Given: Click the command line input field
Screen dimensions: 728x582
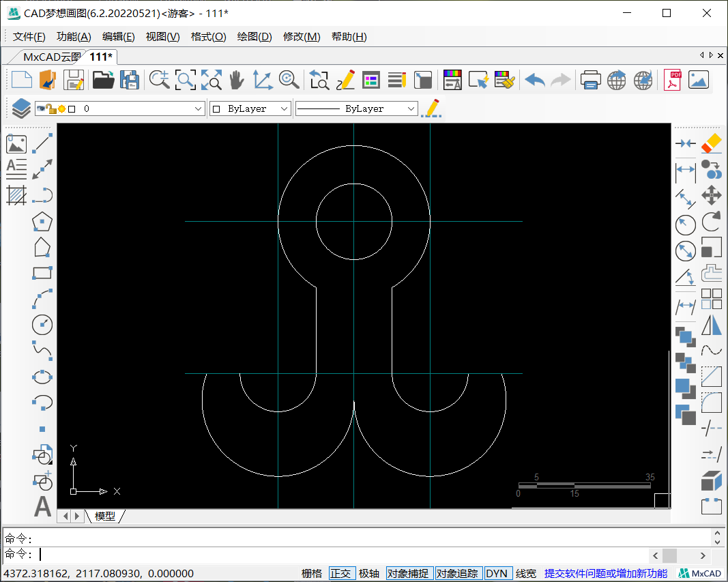Looking at the screenshot, I should pyautogui.click(x=344, y=555).
